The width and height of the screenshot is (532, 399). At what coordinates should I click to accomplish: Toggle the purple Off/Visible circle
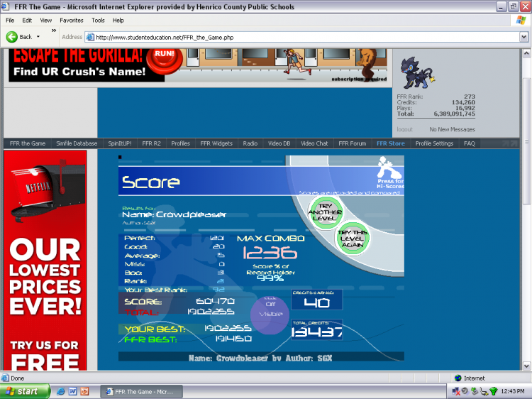[270, 315]
